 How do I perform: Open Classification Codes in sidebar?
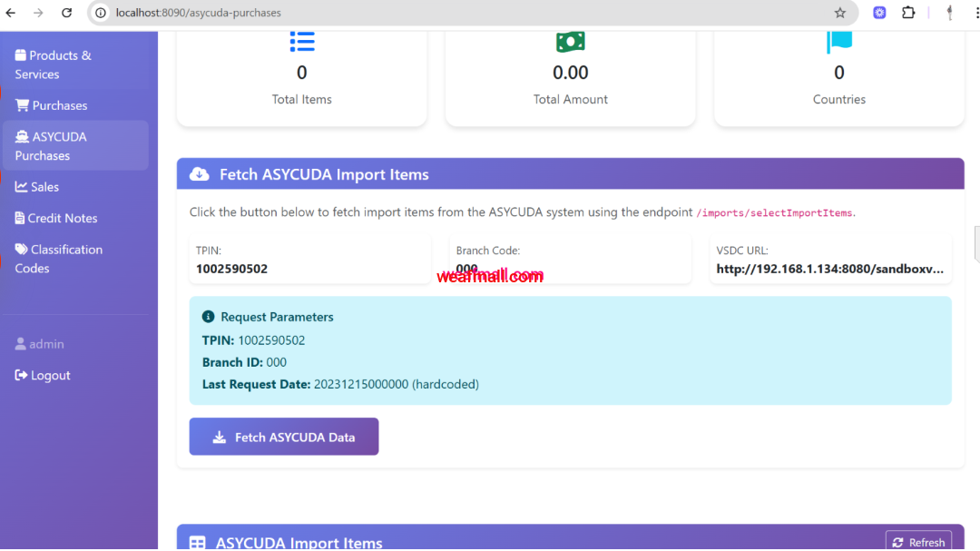pos(75,259)
